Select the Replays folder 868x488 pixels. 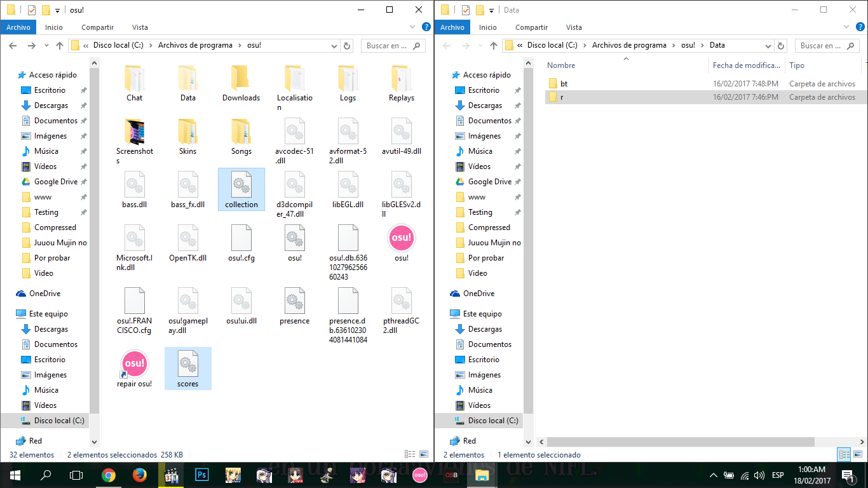tap(401, 83)
